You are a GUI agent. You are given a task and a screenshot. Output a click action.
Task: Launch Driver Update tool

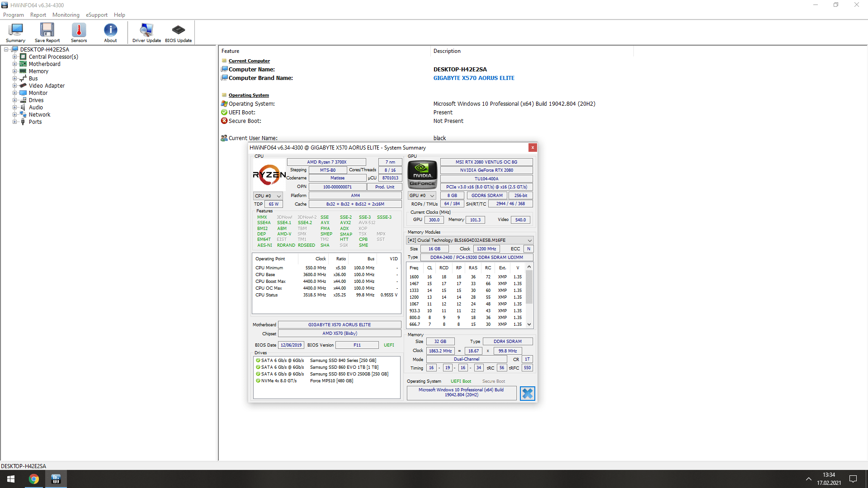click(x=146, y=33)
